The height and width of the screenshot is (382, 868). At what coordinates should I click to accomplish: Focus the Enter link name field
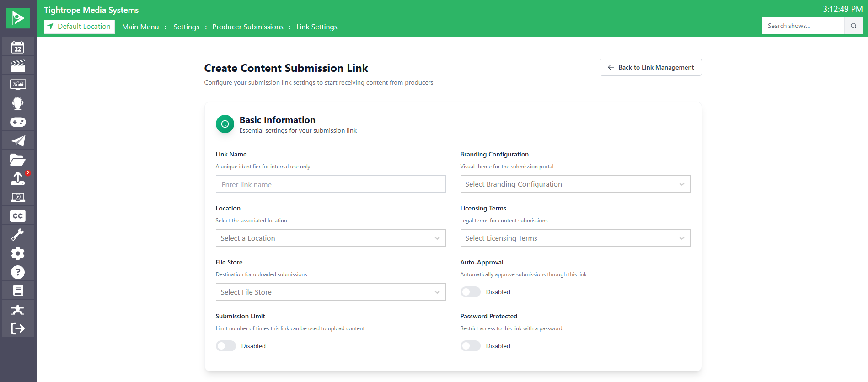(331, 184)
